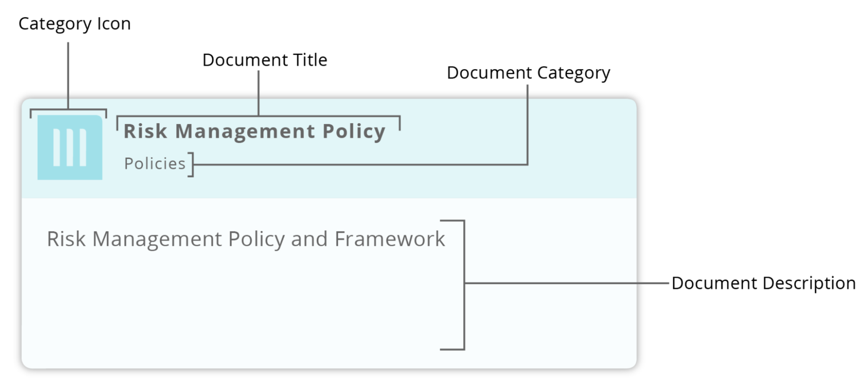The height and width of the screenshot is (392, 868).
Task: Open the Risk Management Policy title
Action: (254, 131)
